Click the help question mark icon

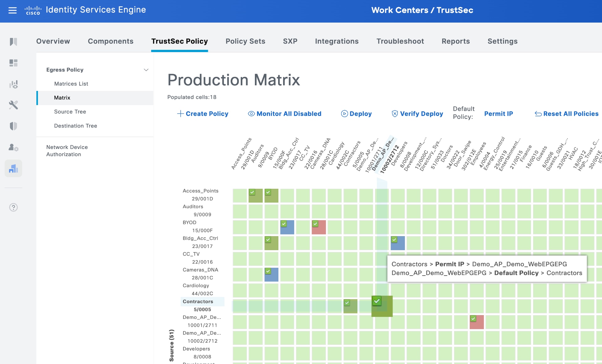13,207
